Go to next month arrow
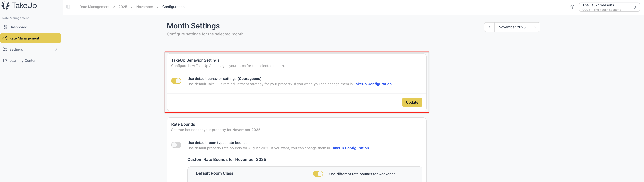 [x=535, y=27]
